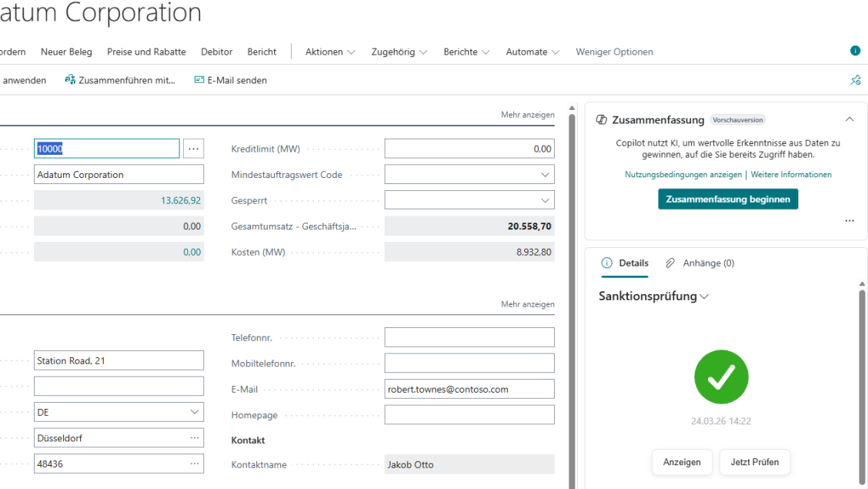Open the Zugehörig menu
This screenshot has height=489, width=868.
tap(399, 52)
